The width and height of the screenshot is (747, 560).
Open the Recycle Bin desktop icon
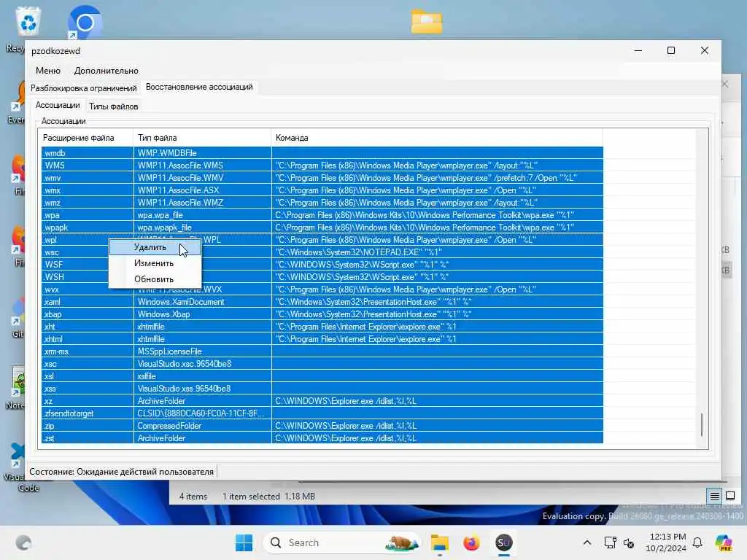coord(28,23)
